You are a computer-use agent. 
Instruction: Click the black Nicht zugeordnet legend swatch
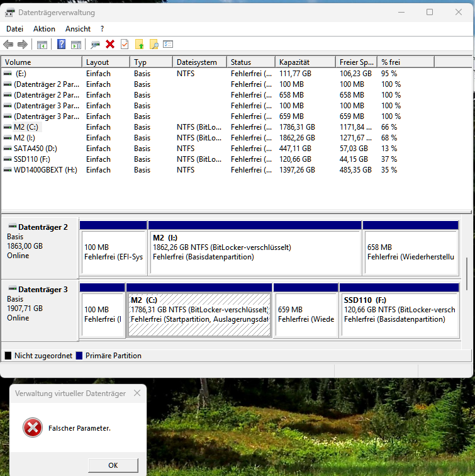(8, 356)
